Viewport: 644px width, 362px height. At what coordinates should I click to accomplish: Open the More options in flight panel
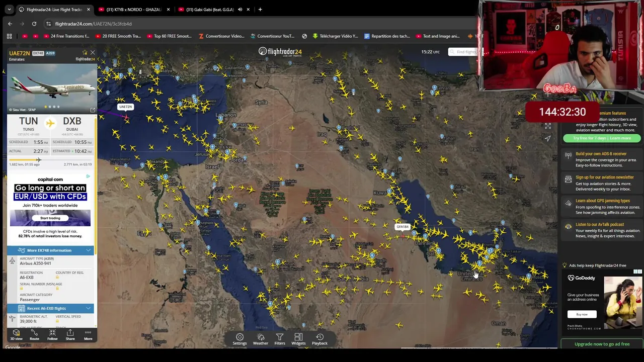coord(88,335)
